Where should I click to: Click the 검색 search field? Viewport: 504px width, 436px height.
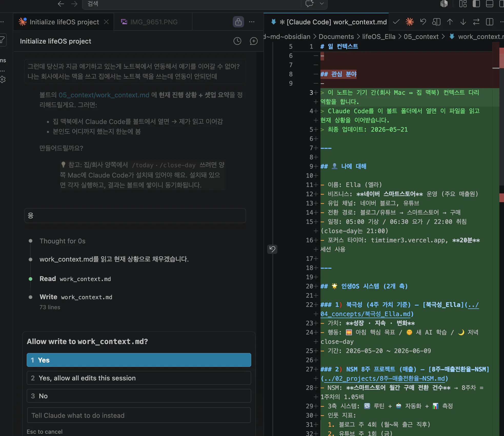coord(191,4)
